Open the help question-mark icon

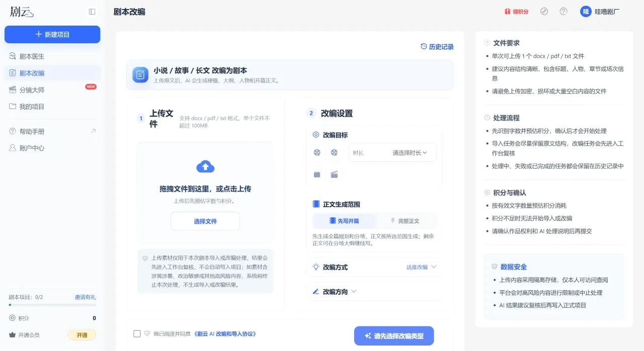[x=563, y=11]
